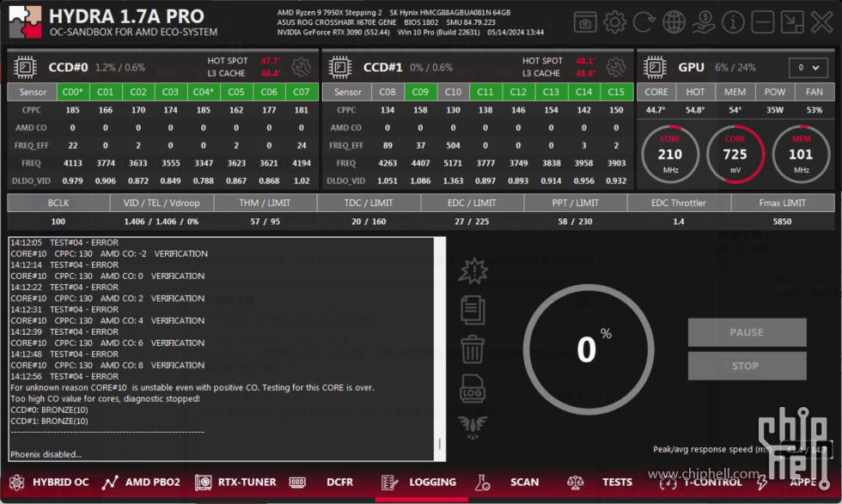Copy the log with the documents icon
This screenshot has width=842, height=504.
[473, 310]
